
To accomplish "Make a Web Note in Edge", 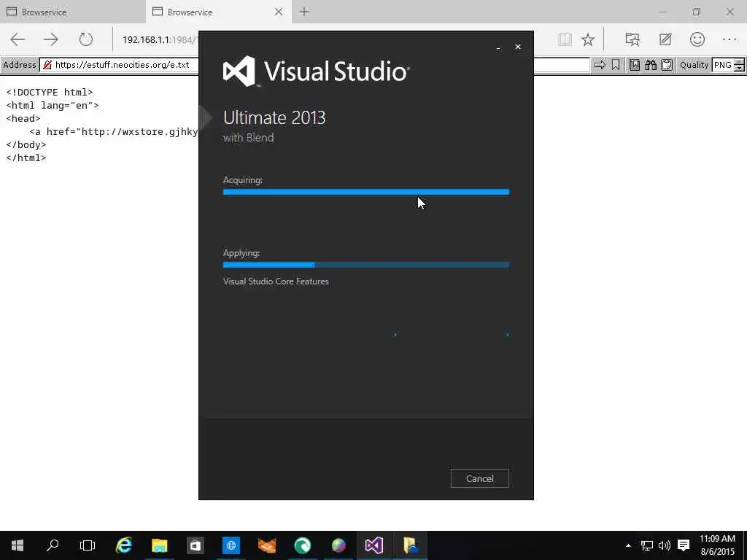I will (665, 39).
